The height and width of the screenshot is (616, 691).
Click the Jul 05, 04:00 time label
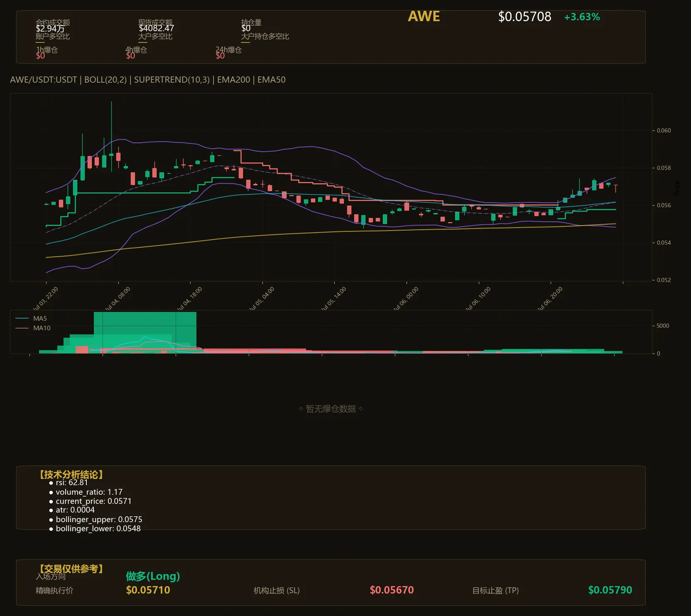tap(262, 299)
